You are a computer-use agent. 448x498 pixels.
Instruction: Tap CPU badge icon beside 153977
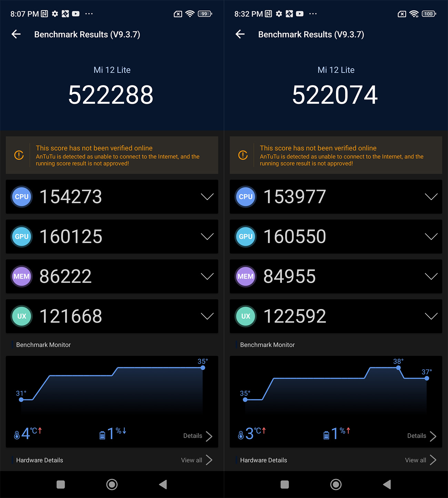click(246, 197)
